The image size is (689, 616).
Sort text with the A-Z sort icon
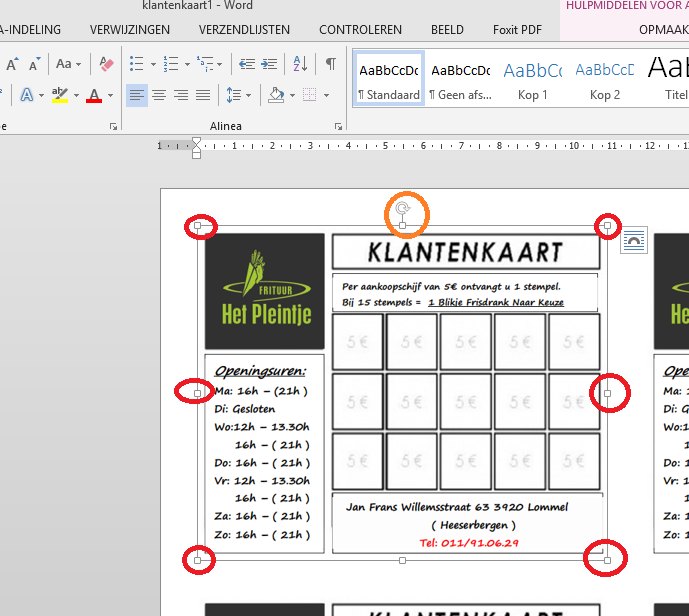(300, 64)
